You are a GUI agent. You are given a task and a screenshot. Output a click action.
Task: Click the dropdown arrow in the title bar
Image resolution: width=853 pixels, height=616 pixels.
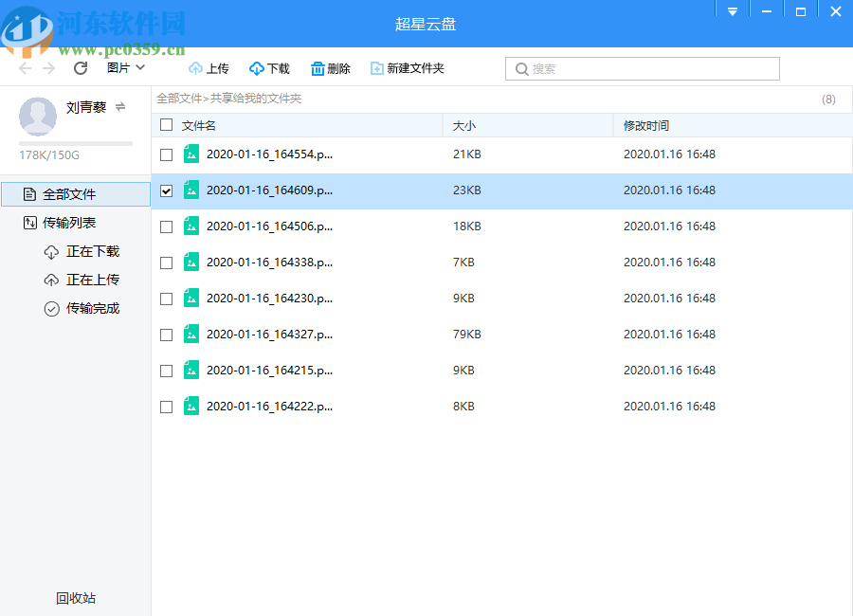click(732, 9)
